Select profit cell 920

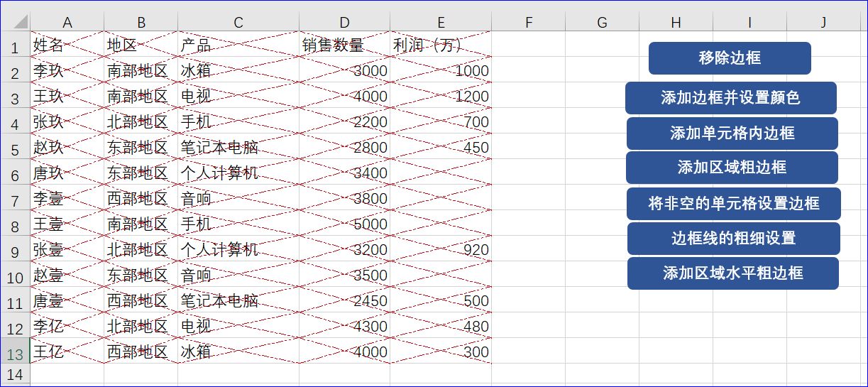click(x=441, y=249)
